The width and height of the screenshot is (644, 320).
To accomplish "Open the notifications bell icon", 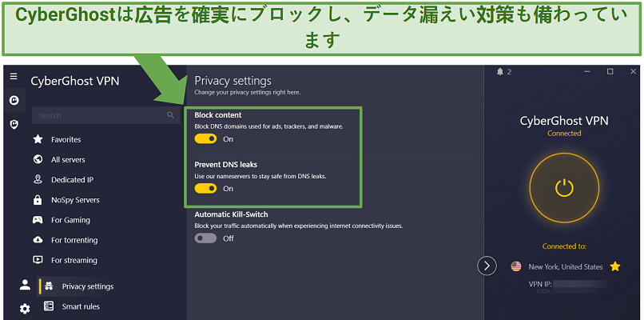I will pyautogui.click(x=500, y=72).
